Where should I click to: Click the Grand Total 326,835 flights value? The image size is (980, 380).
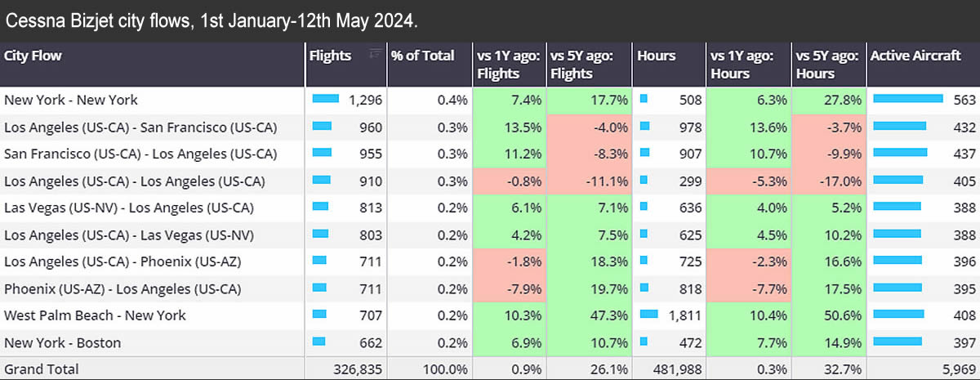pyautogui.click(x=358, y=369)
